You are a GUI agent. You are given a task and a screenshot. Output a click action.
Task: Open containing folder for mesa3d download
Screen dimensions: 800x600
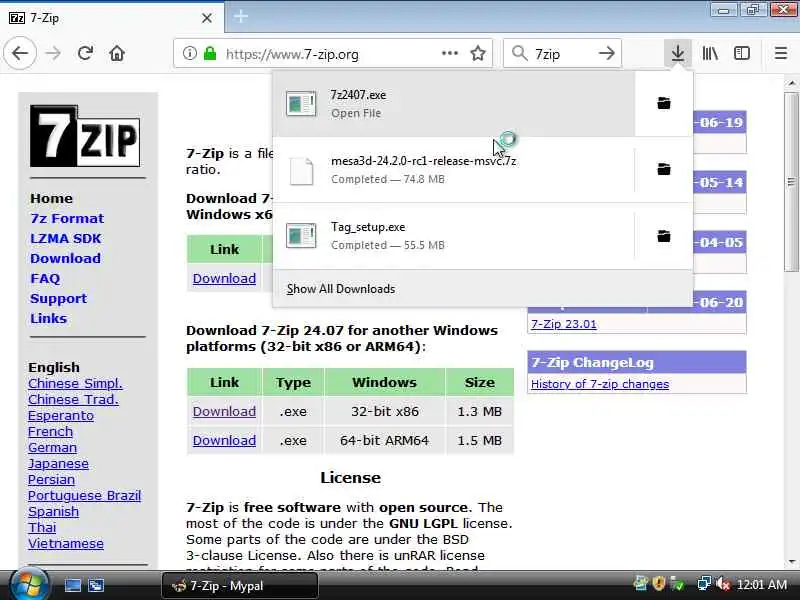(x=664, y=169)
